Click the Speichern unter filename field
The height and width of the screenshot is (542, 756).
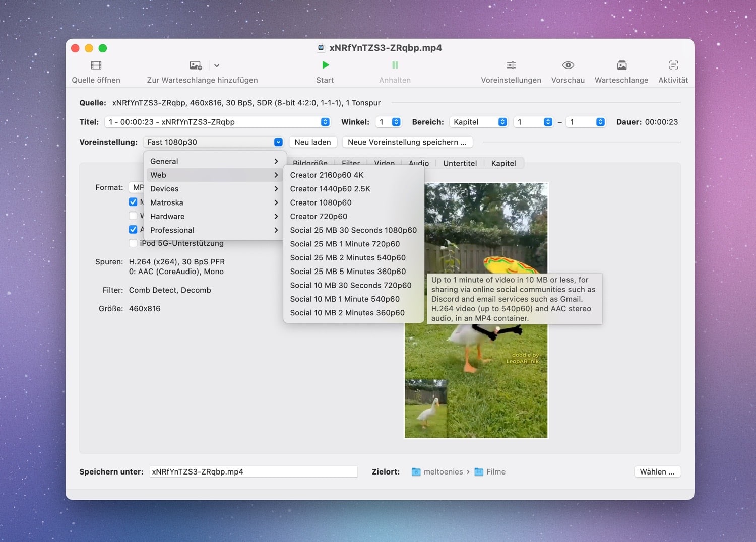pos(253,472)
